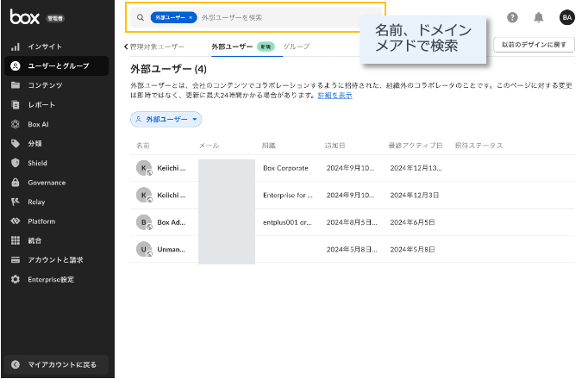Click the Governance lock icon
The height and width of the screenshot is (379, 588).
[x=16, y=183]
